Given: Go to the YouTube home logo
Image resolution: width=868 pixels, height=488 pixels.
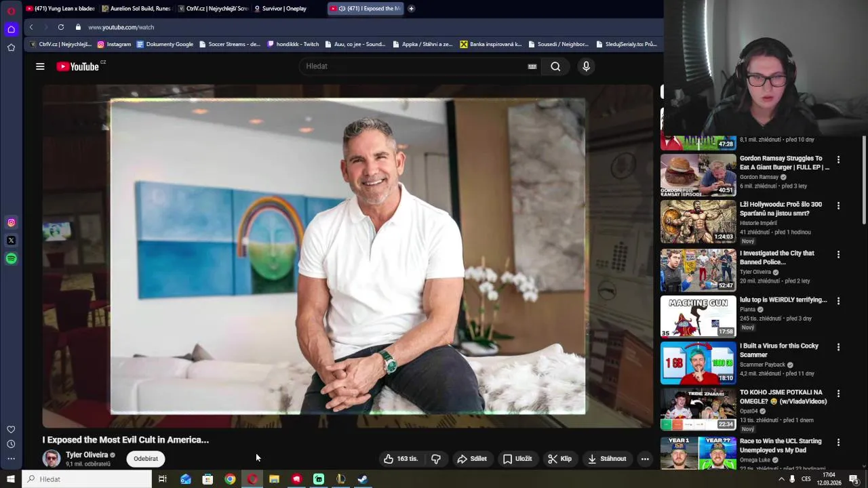Looking at the screenshot, I should (x=78, y=66).
